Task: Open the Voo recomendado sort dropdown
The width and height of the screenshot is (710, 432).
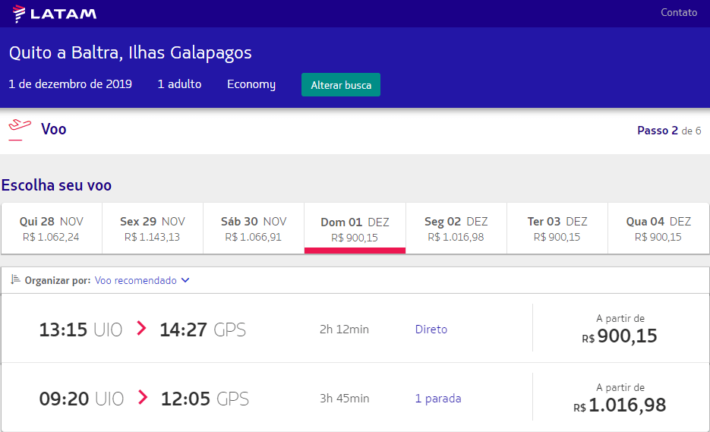Action: 142,280
